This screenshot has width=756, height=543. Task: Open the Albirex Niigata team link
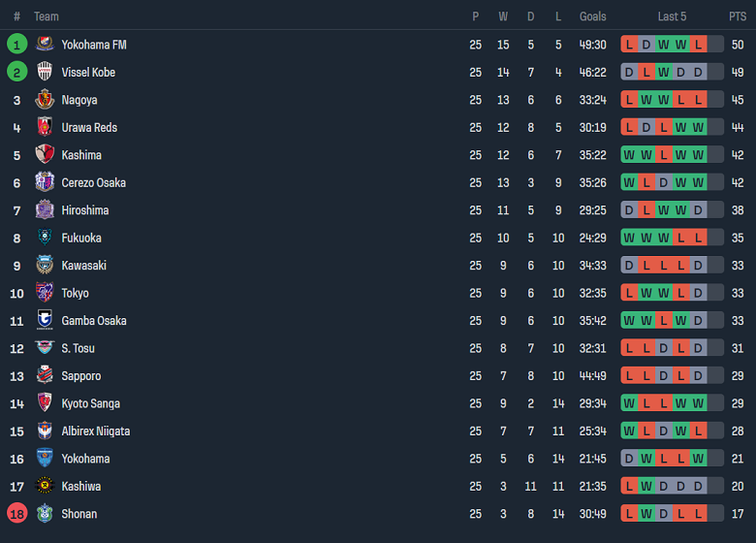(x=96, y=431)
